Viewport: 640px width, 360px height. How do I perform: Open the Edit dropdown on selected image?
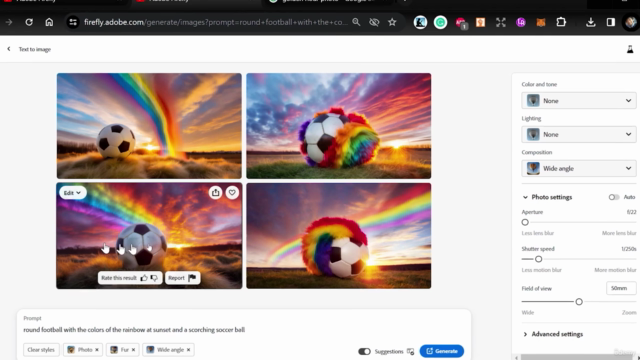click(72, 193)
